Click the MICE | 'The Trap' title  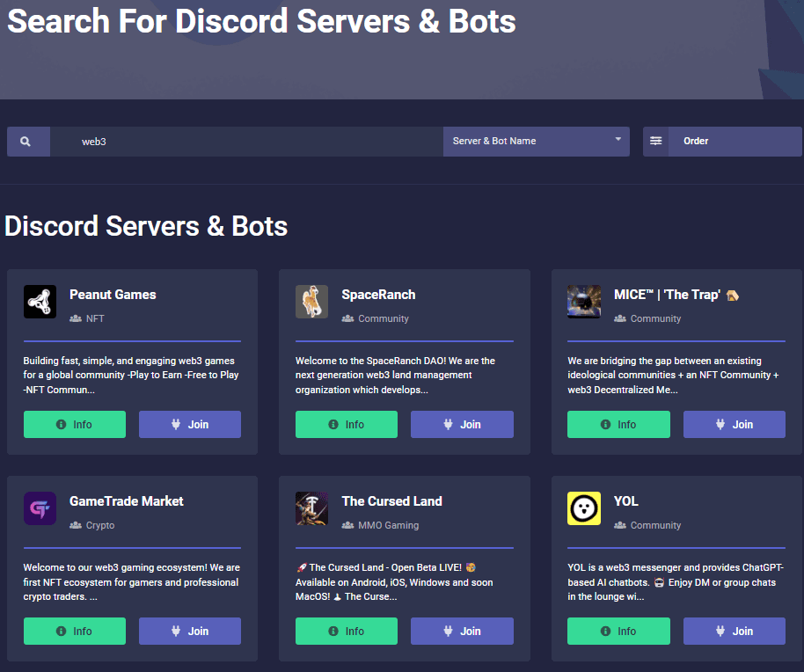coord(667,295)
